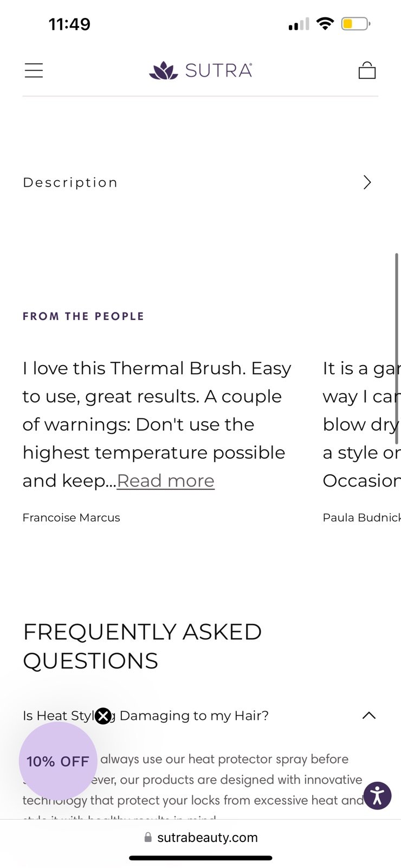This screenshot has height=868, width=401.
Task: Tap the cellular signal bars icon
Action: pos(299,24)
